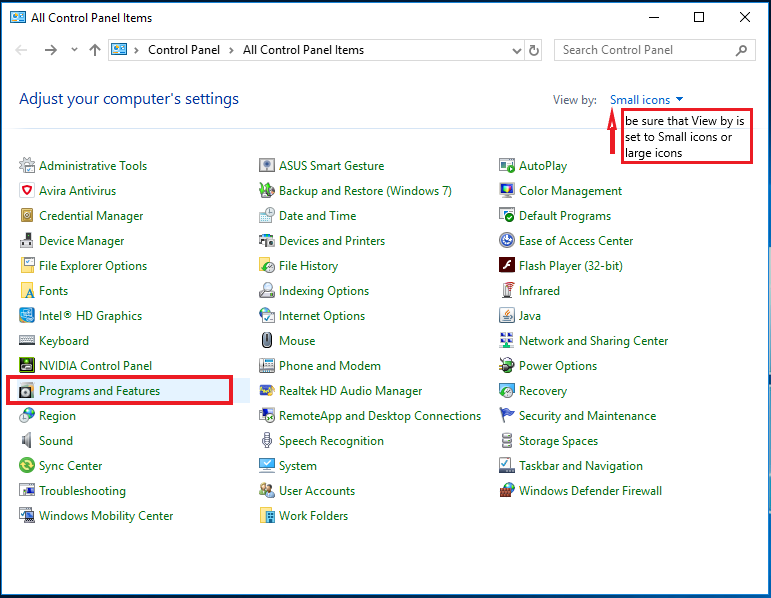Open the View by Small icons dropdown

click(x=646, y=100)
